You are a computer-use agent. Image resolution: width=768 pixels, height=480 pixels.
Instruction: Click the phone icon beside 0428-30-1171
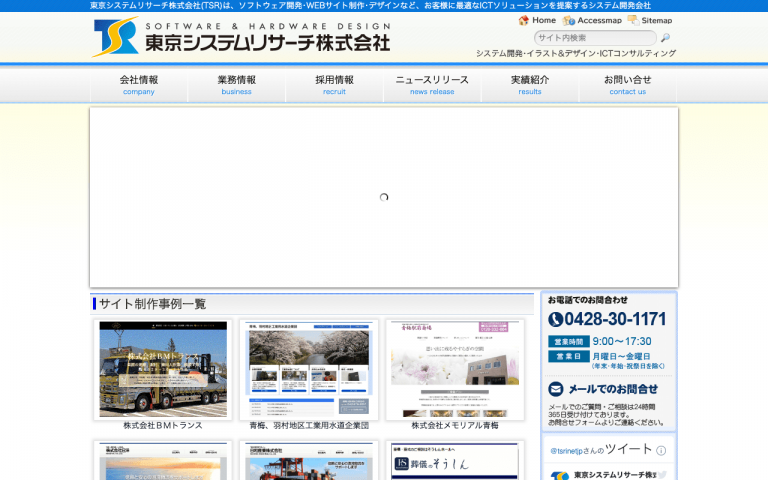click(555, 319)
